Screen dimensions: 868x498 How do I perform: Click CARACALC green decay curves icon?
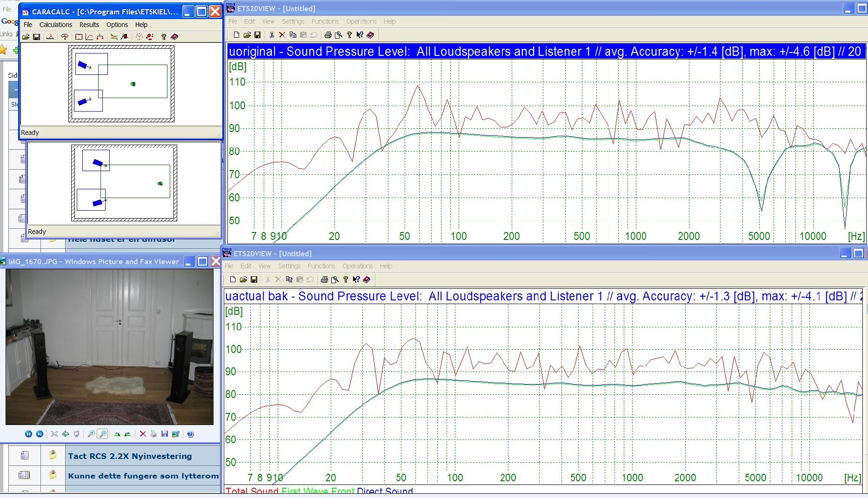(114, 37)
